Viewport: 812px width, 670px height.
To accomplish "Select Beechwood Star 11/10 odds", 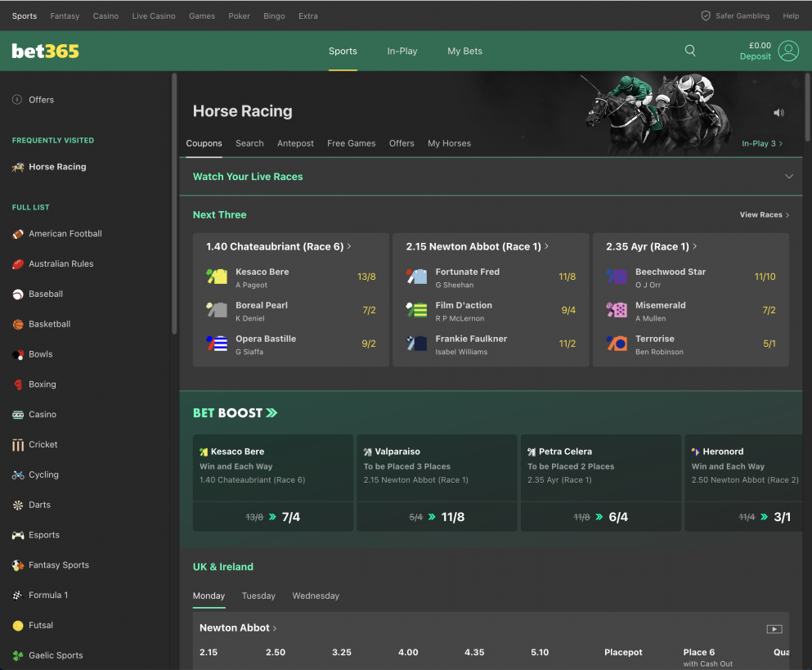I will coord(765,277).
